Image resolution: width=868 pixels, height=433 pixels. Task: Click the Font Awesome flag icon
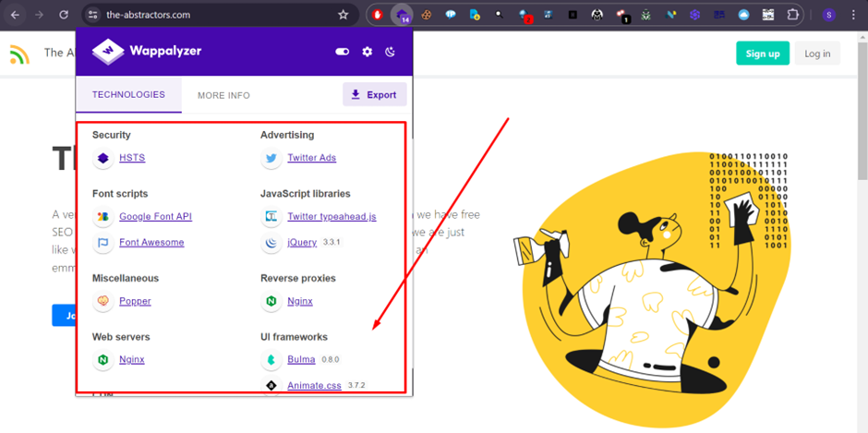pyautogui.click(x=103, y=243)
